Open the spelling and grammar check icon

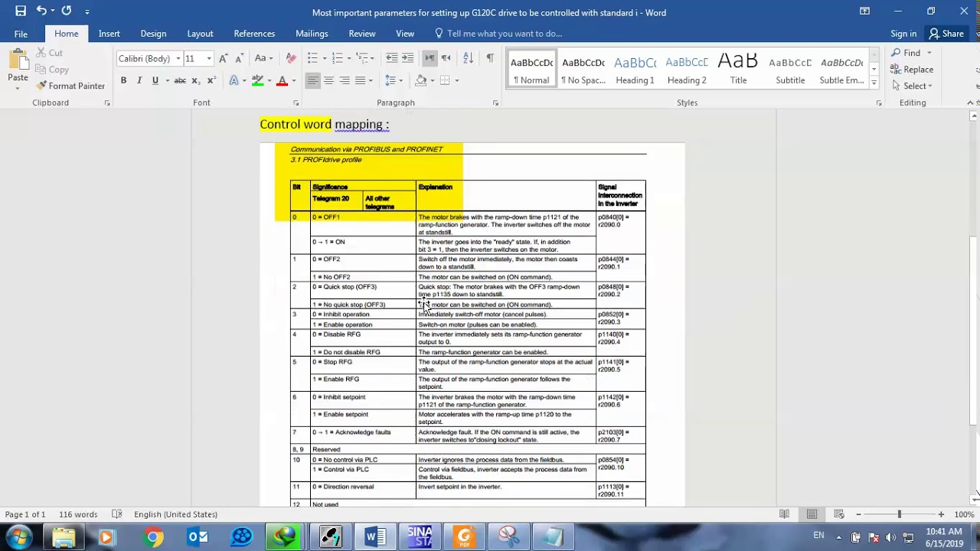click(x=117, y=514)
